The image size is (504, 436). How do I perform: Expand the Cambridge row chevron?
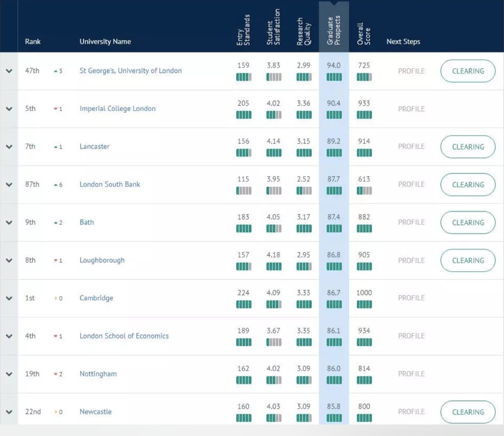[x=9, y=298]
